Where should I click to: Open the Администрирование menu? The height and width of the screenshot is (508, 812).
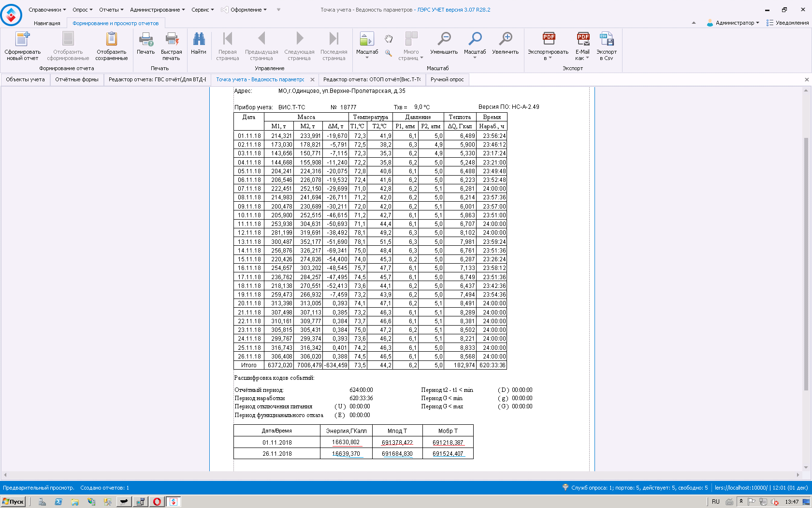(x=157, y=10)
